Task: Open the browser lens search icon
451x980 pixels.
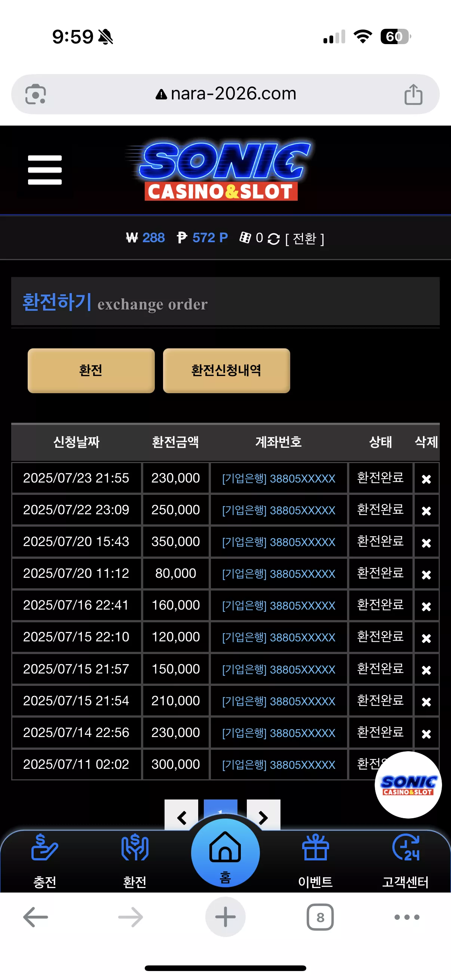Action: (36, 94)
